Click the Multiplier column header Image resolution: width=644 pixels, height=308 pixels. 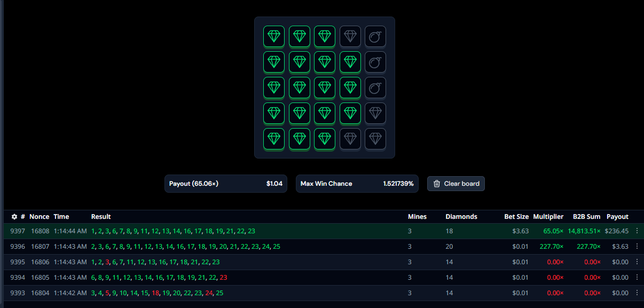click(548, 217)
